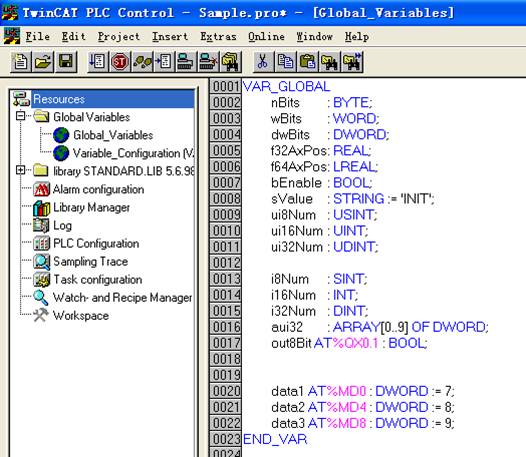Click the Open project folder icon
This screenshot has width=526, height=457.
pos(43,62)
